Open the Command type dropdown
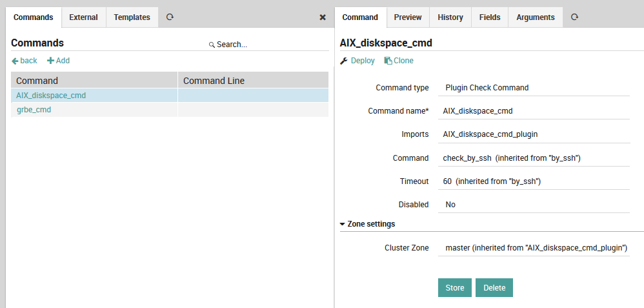The image size is (644, 308). [x=533, y=88]
